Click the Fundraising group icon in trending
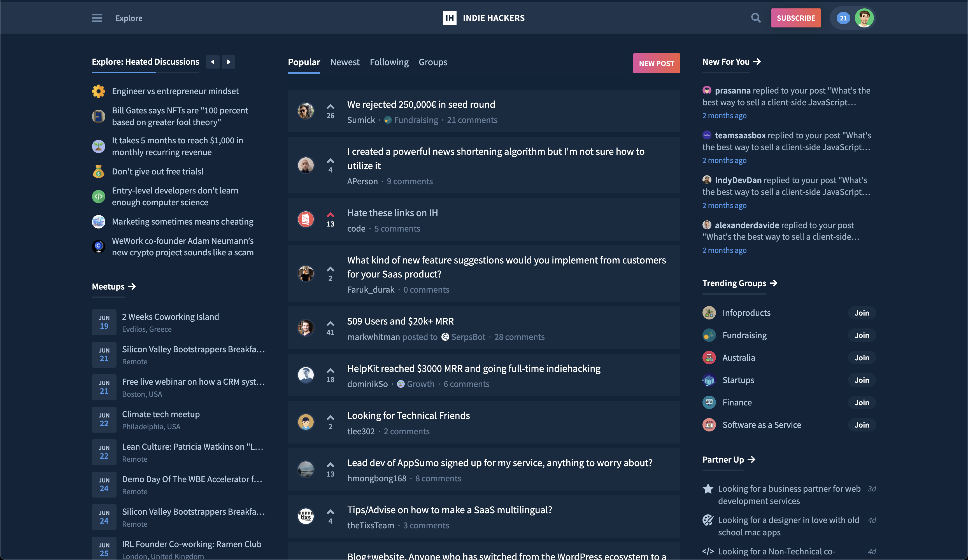The width and height of the screenshot is (968, 560). click(x=709, y=335)
